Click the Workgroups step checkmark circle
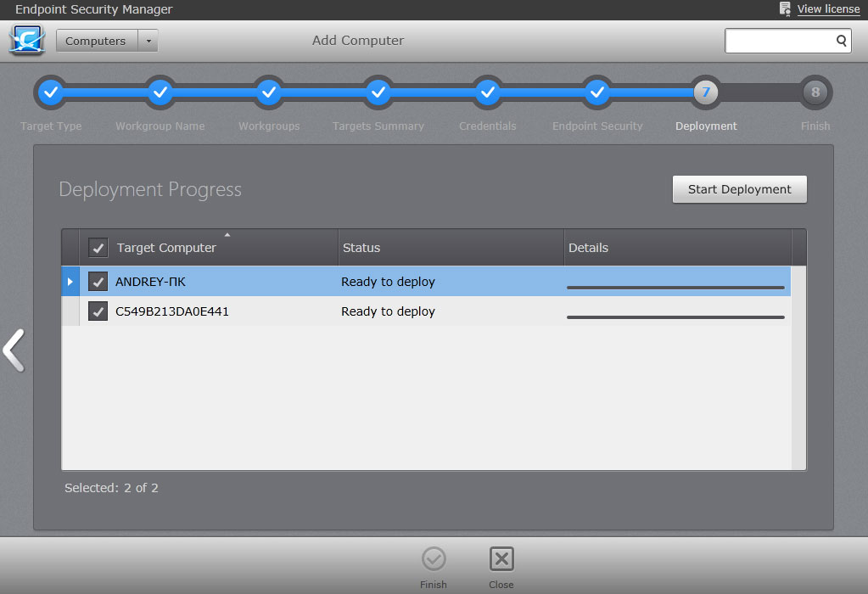The image size is (868, 594). coord(269,92)
